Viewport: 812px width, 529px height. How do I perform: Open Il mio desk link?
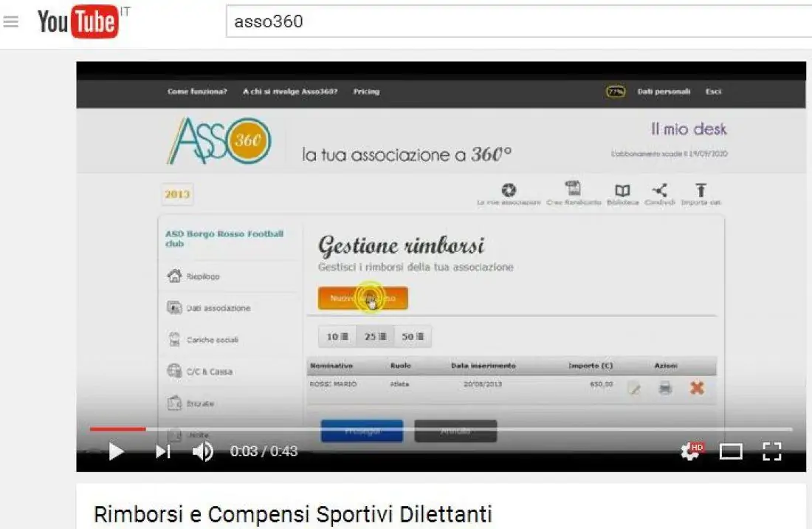[689, 129]
